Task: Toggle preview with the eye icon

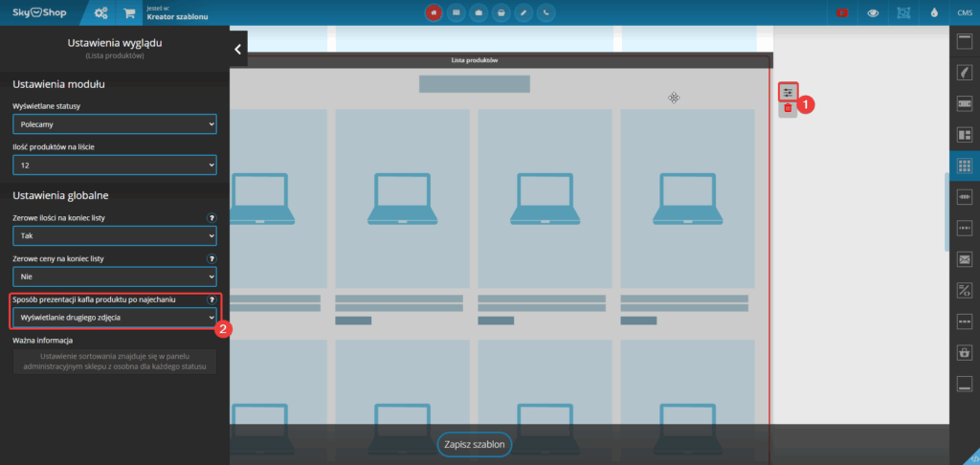Action: pos(872,13)
